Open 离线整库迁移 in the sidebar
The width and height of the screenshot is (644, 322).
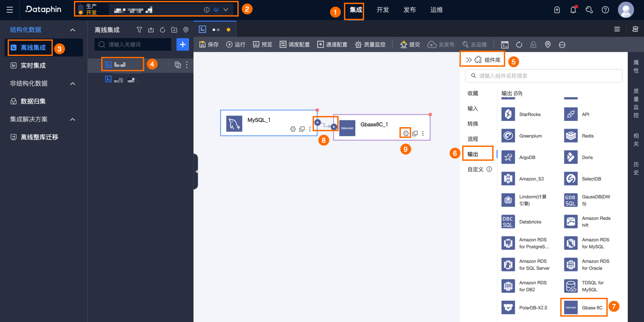tap(44, 137)
